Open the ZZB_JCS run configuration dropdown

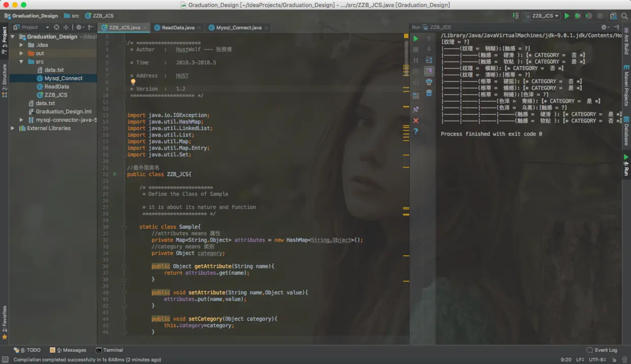542,16
